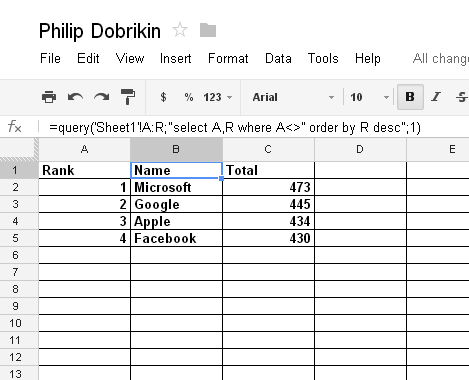Click the Total header cell
Screen dimensions: 469x380
tap(268, 170)
